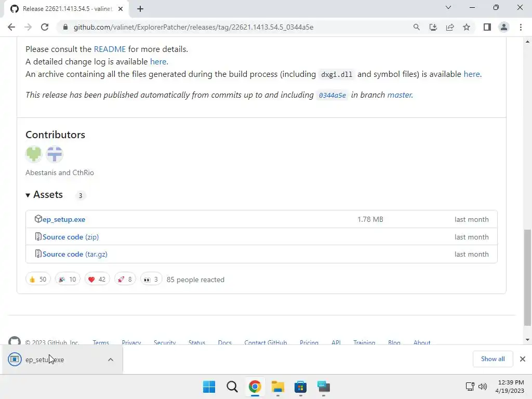Screen dimensions: 532x399
Task: Reload the GitHub release page
Action: [x=45, y=27]
